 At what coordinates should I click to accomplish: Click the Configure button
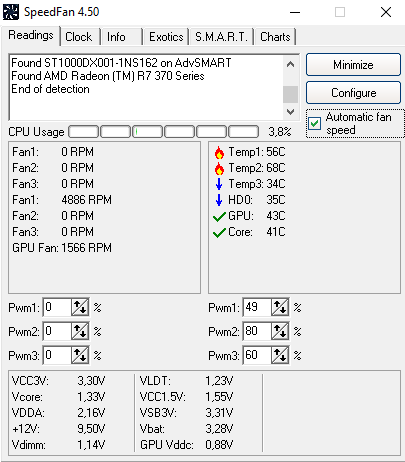(353, 93)
